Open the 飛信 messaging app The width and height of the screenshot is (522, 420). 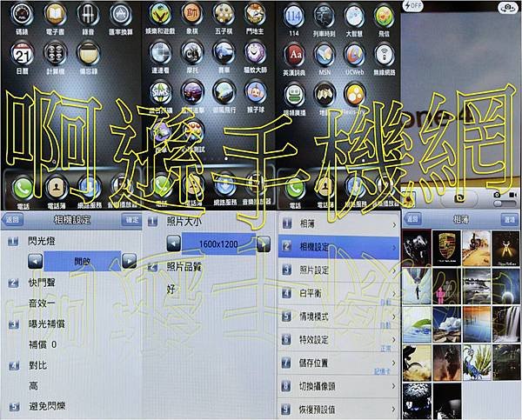click(x=384, y=16)
